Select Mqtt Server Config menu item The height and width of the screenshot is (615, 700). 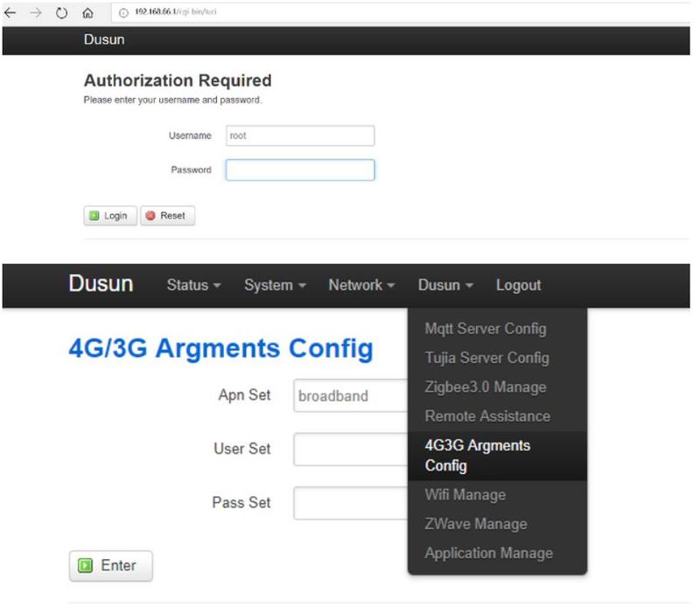click(x=497, y=329)
